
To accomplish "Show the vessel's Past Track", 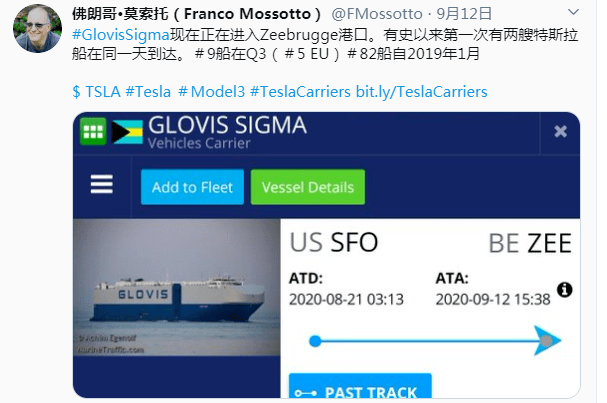I will coord(360,386).
